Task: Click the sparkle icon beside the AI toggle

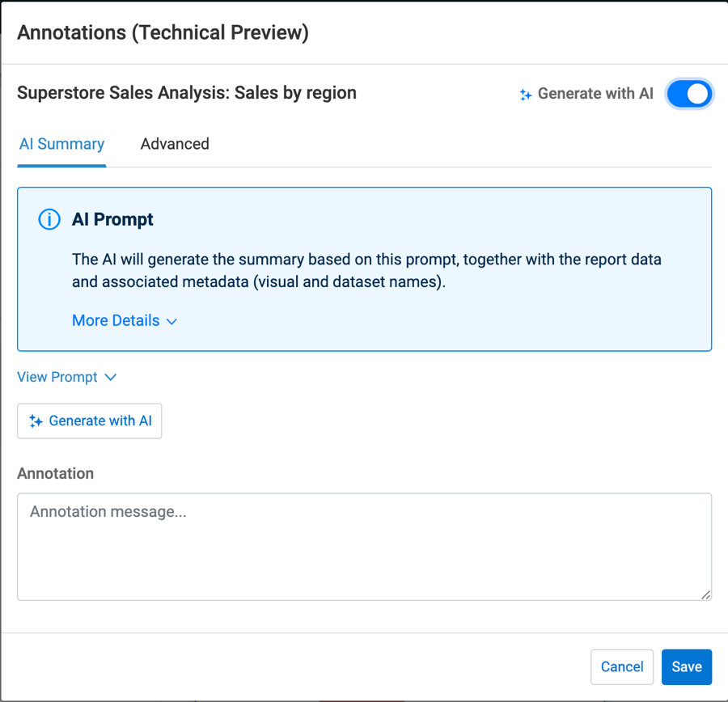Action: [526, 95]
